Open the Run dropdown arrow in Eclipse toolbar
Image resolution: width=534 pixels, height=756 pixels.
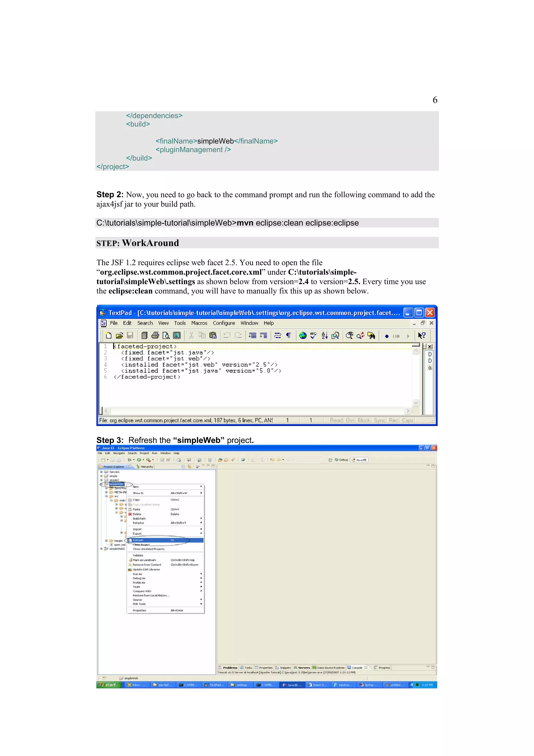coord(143,460)
